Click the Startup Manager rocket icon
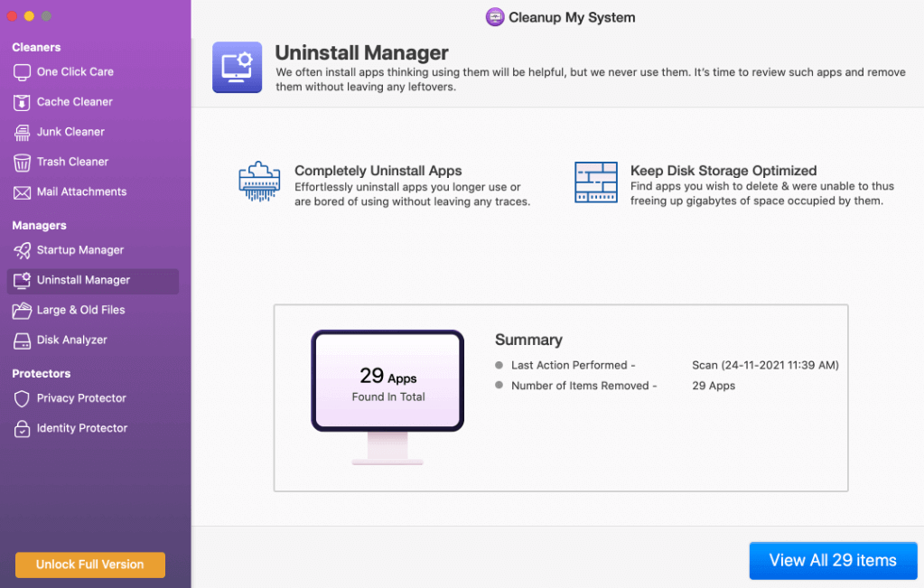Image resolution: width=924 pixels, height=588 pixels. (x=22, y=251)
